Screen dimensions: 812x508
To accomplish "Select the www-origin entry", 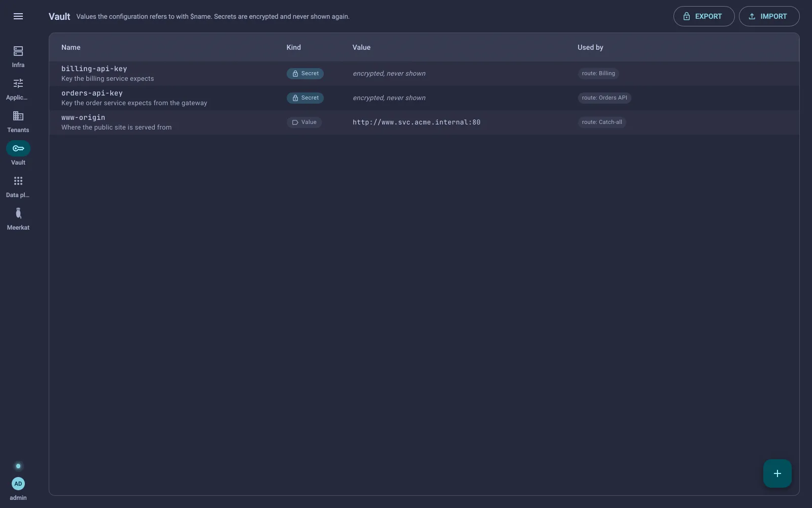I will tap(424, 122).
